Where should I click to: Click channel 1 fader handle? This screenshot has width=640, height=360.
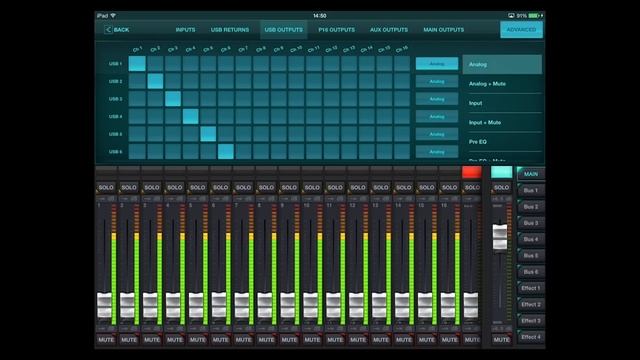click(104, 305)
